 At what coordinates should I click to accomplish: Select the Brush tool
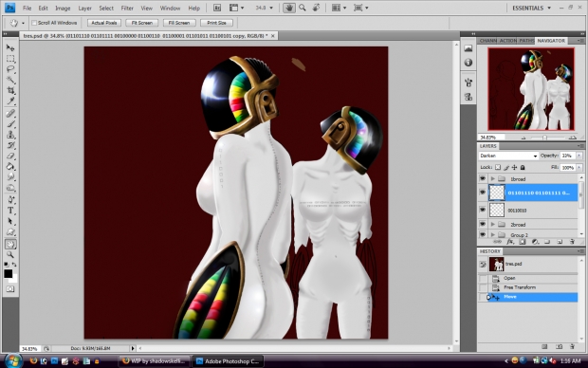10,124
